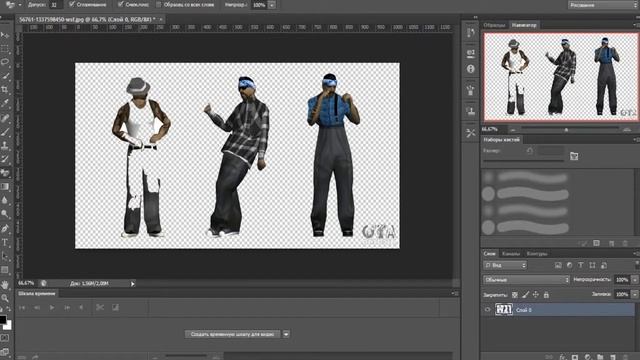Viewport: 640px width, 360px height.
Task: Switch to the Навигатор tab
Action: (524, 25)
